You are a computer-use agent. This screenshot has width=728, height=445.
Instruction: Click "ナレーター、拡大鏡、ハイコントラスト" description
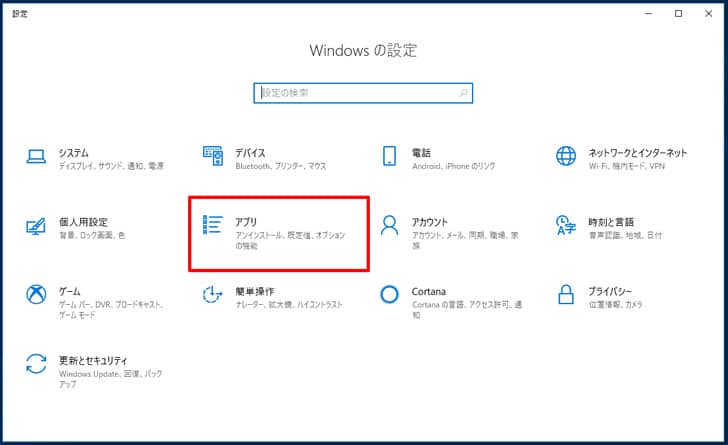289,305
